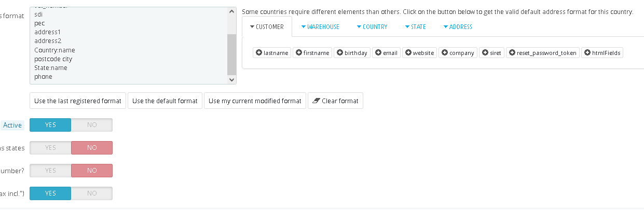Select the Customer fields tab
This screenshot has height=210, width=644.
[266, 27]
